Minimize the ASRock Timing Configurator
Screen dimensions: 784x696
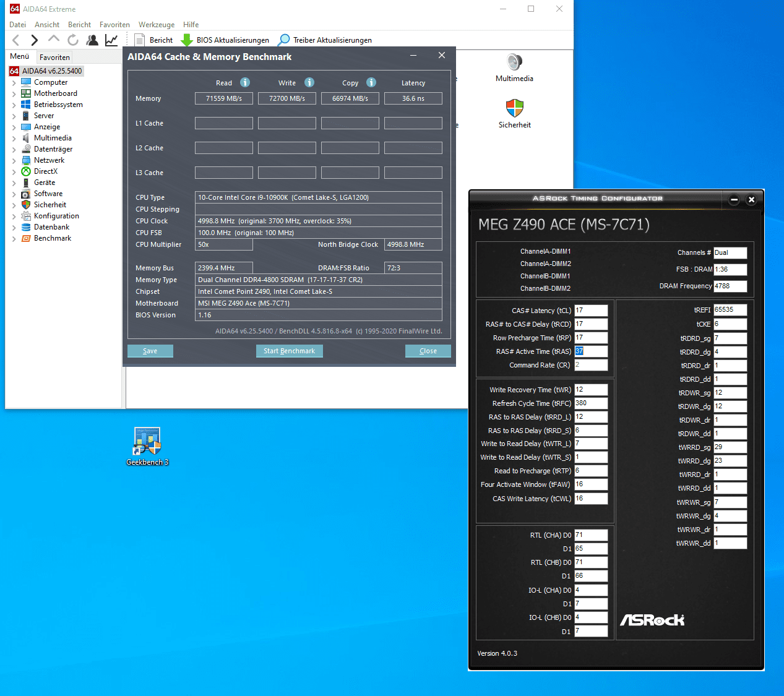coord(734,199)
